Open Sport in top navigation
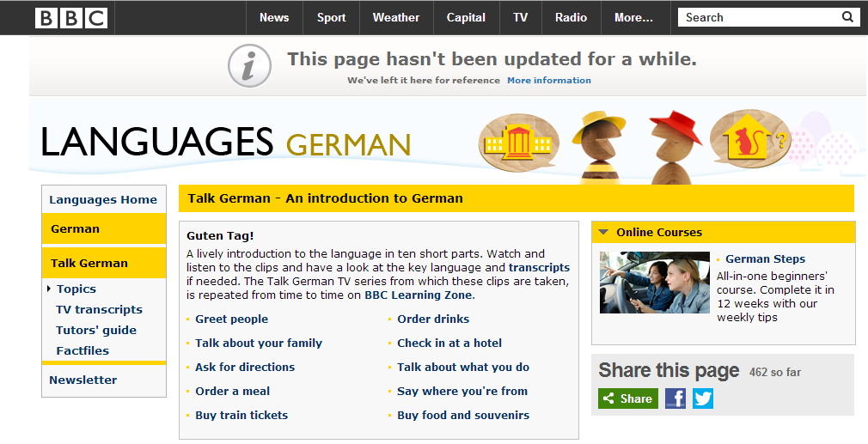 pyautogui.click(x=331, y=18)
